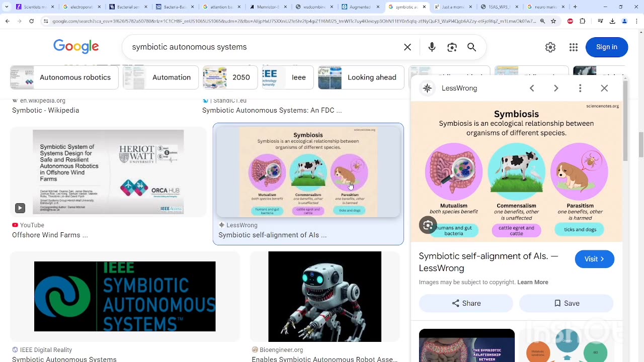Image resolution: width=644 pixels, height=362 pixels.
Task: Click the Visit button
Action: tap(594, 259)
